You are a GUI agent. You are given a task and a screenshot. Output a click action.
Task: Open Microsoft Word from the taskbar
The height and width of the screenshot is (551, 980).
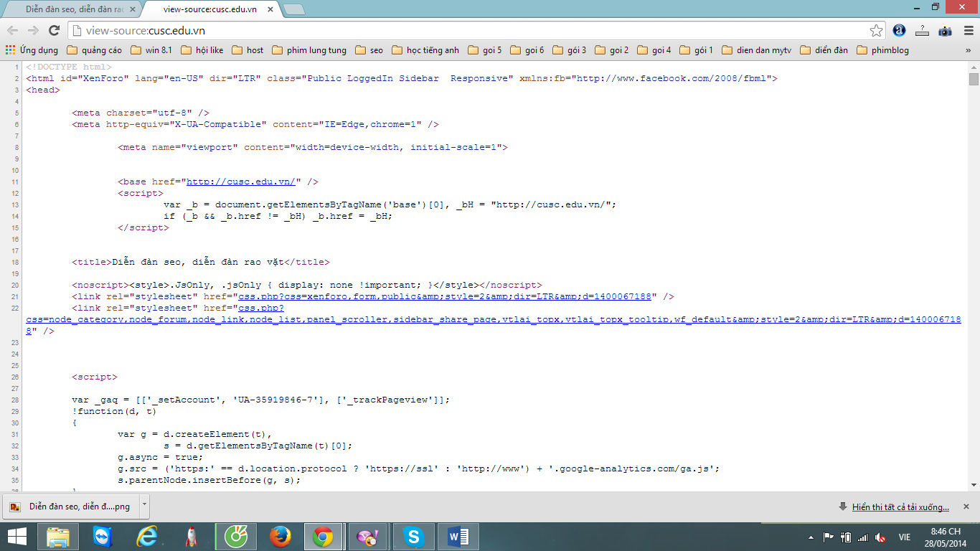click(457, 537)
